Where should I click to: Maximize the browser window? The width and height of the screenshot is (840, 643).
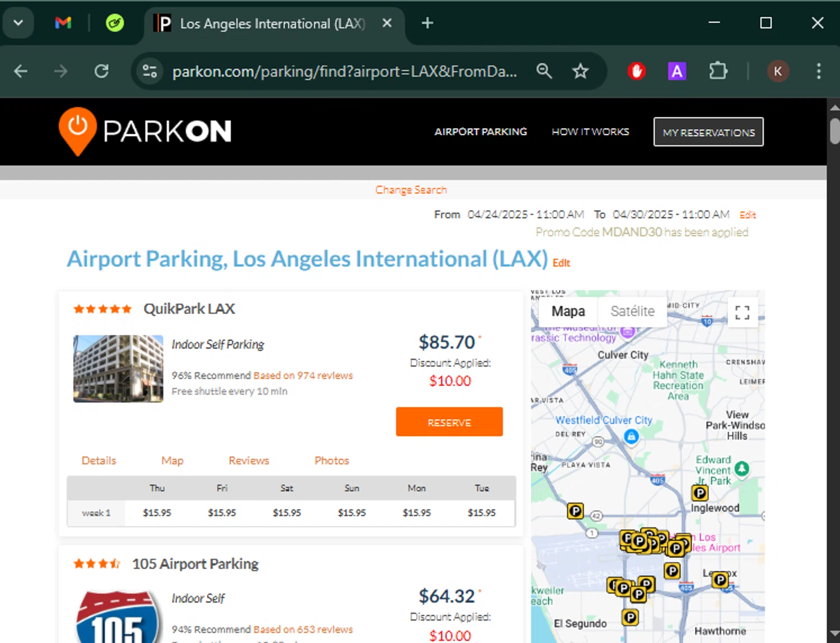766,23
